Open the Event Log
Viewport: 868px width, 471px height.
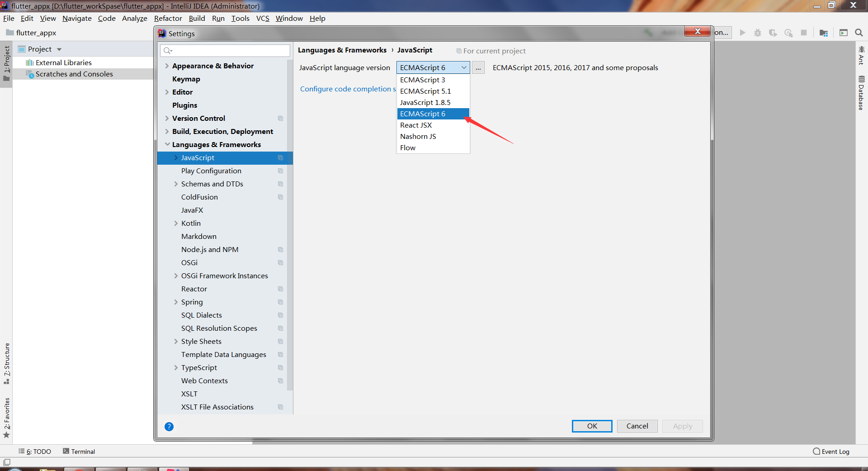[x=831, y=451]
